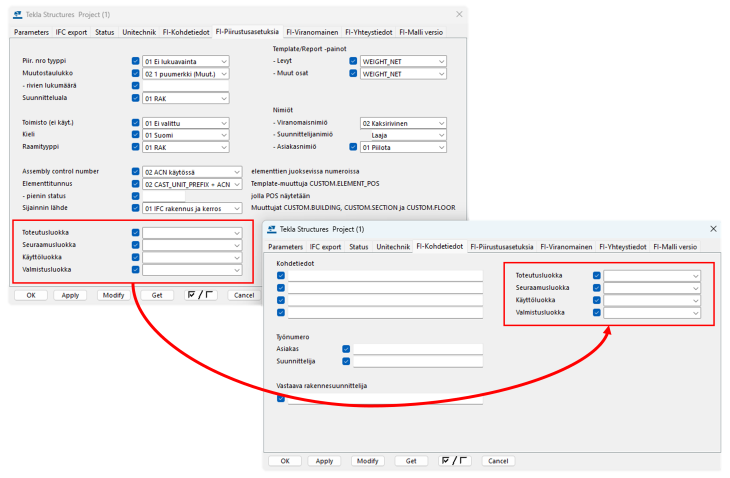
Task: Select FI-Malli versio tab in front window
Action: coord(675,247)
